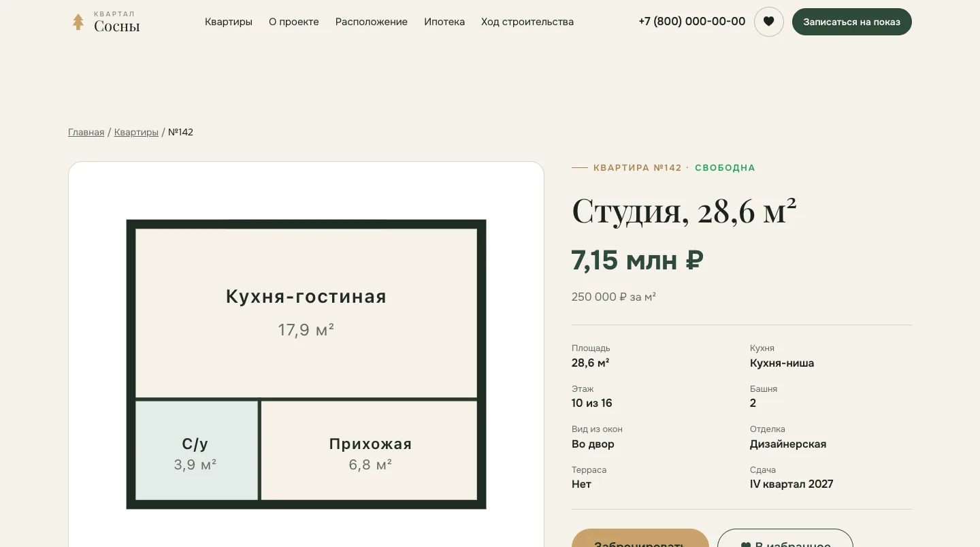Image resolution: width=980 pixels, height=547 pixels.
Task: Click the Нет terrace value
Action: (581, 484)
